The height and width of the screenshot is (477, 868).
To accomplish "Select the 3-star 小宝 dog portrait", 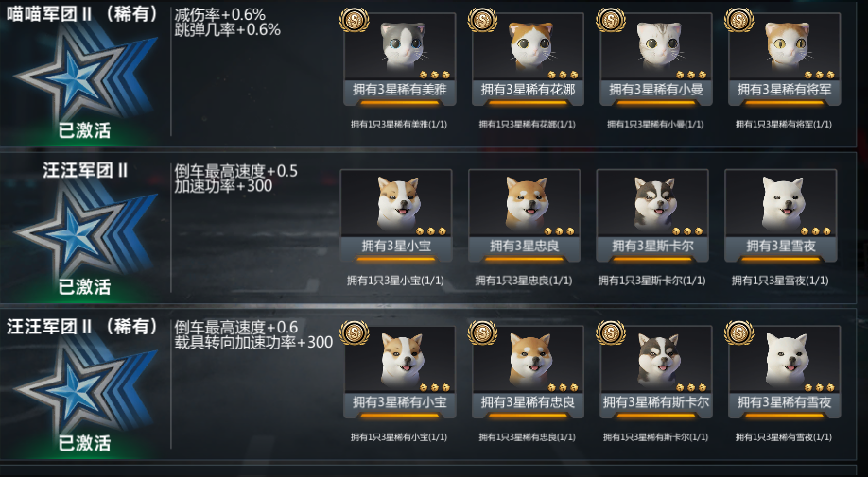I will (396, 203).
